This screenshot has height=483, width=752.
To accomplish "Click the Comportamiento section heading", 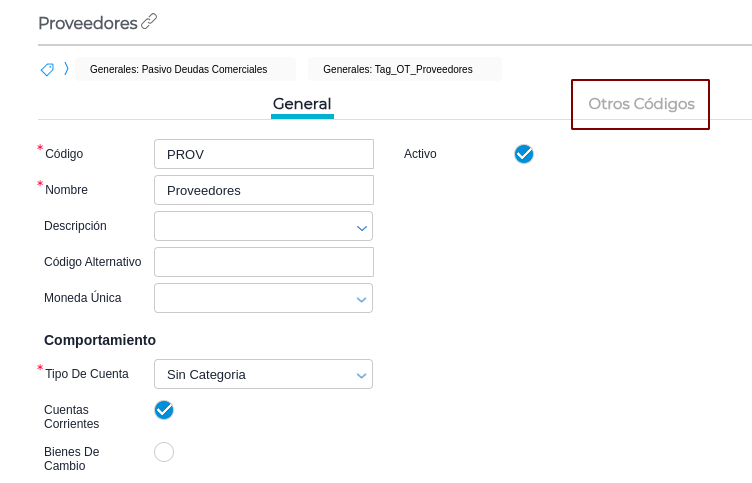I will click(x=100, y=340).
